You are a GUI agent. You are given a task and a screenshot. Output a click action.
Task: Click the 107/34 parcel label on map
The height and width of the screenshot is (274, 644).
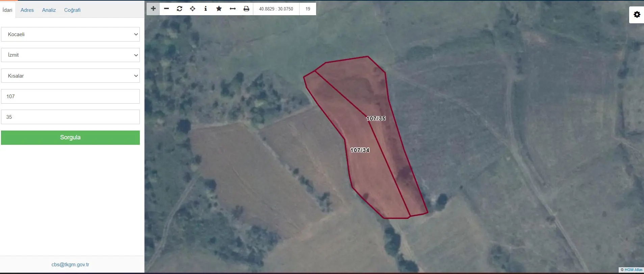[x=360, y=150]
